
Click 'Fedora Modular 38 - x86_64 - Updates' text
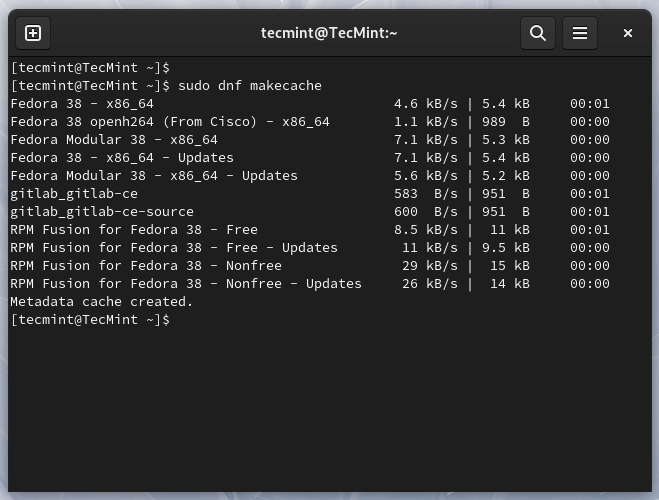[x=154, y=175]
